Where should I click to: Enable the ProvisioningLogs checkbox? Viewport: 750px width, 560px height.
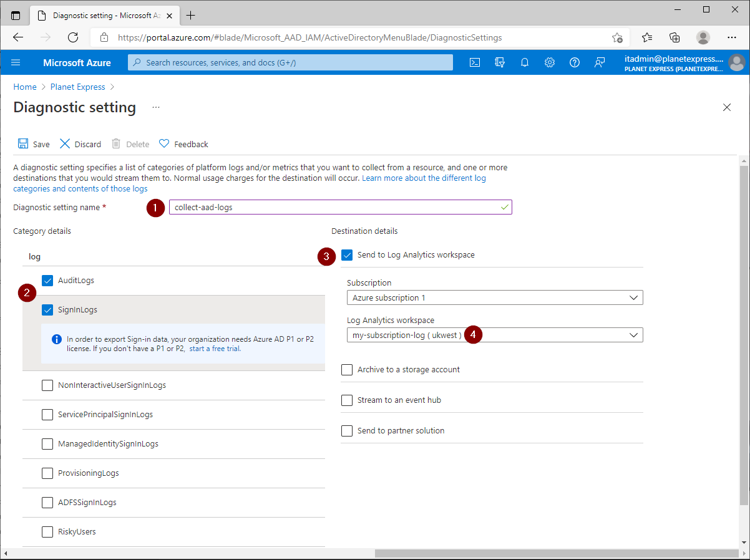47,473
